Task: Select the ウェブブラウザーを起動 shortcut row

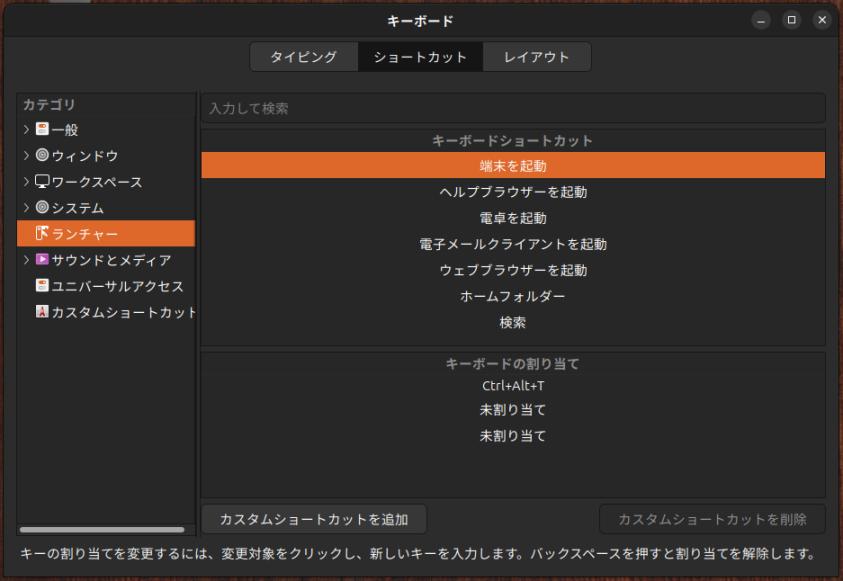Action: [513, 270]
